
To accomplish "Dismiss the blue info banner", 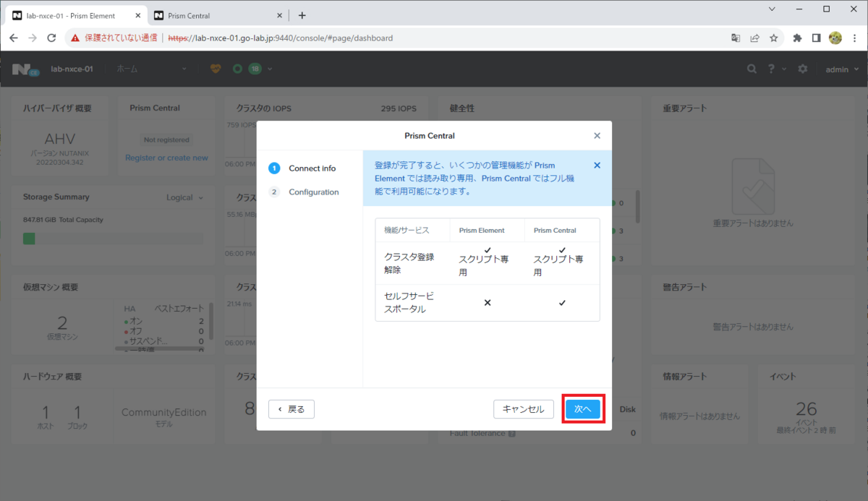I will [597, 165].
